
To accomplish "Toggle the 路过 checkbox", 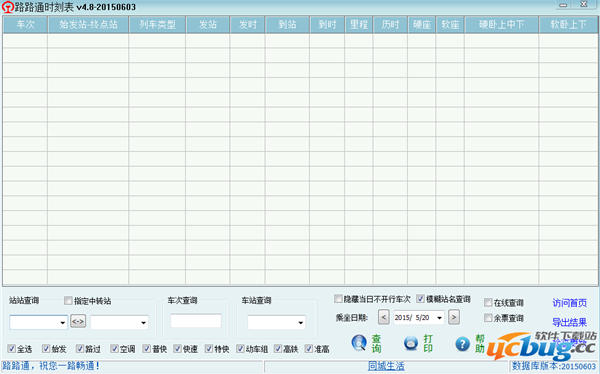I will (80, 348).
